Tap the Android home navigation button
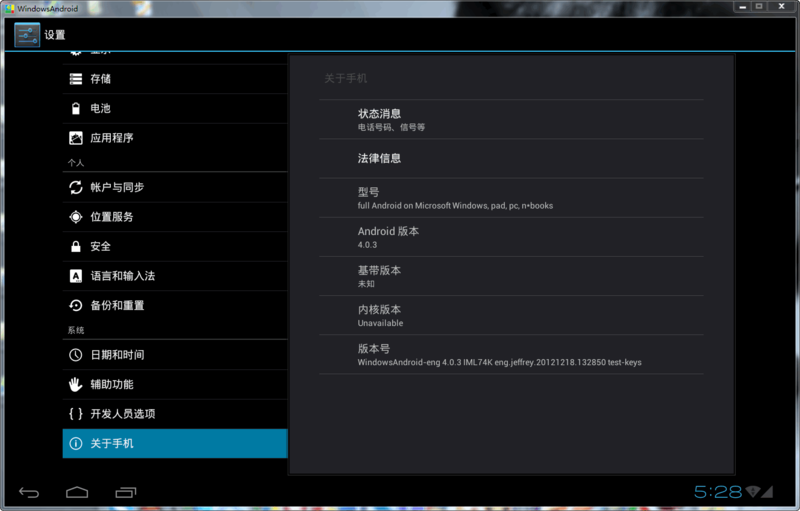The height and width of the screenshot is (511, 800). click(x=77, y=492)
